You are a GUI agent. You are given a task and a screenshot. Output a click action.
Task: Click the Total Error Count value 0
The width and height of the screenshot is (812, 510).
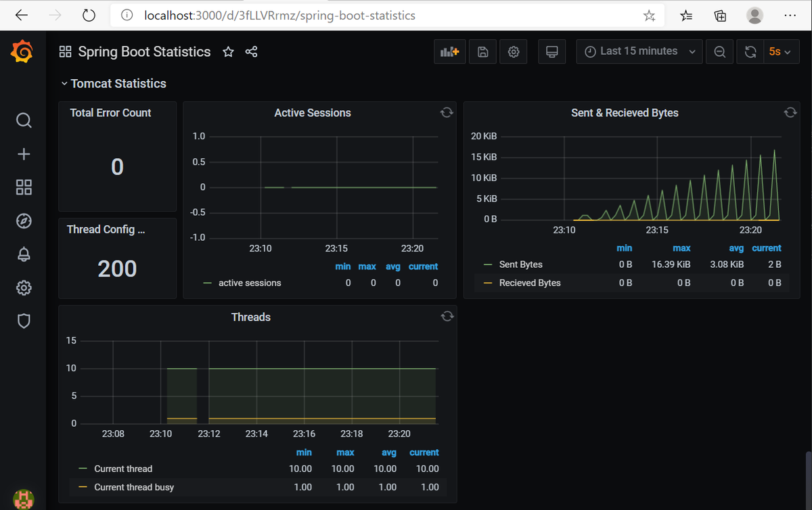(x=117, y=166)
